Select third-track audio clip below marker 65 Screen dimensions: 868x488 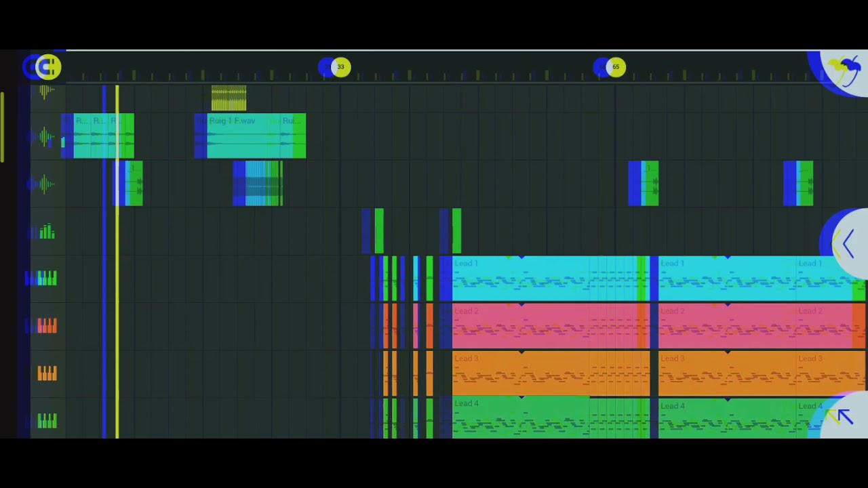[650, 183]
